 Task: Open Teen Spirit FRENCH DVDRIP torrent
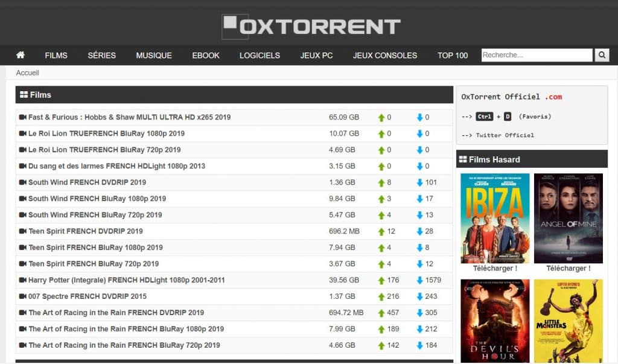coord(86,231)
